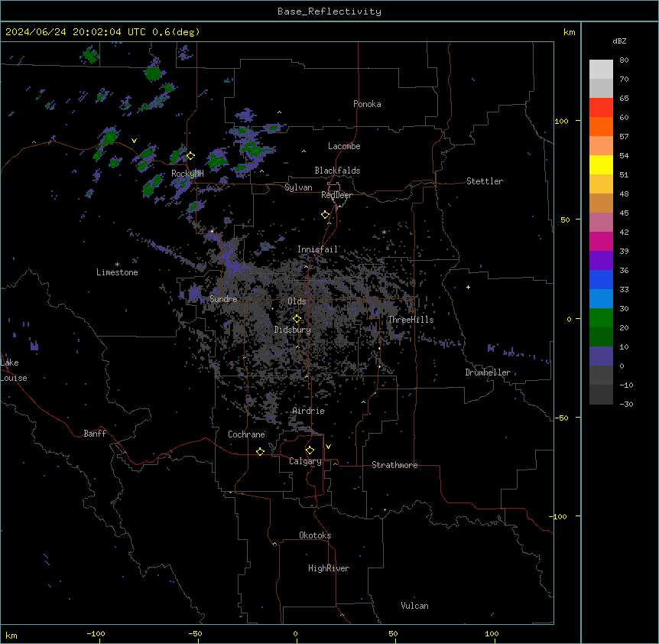Select the yellow diamond between Olds and Didsbury
The width and height of the screenshot is (659, 644).
point(297,319)
